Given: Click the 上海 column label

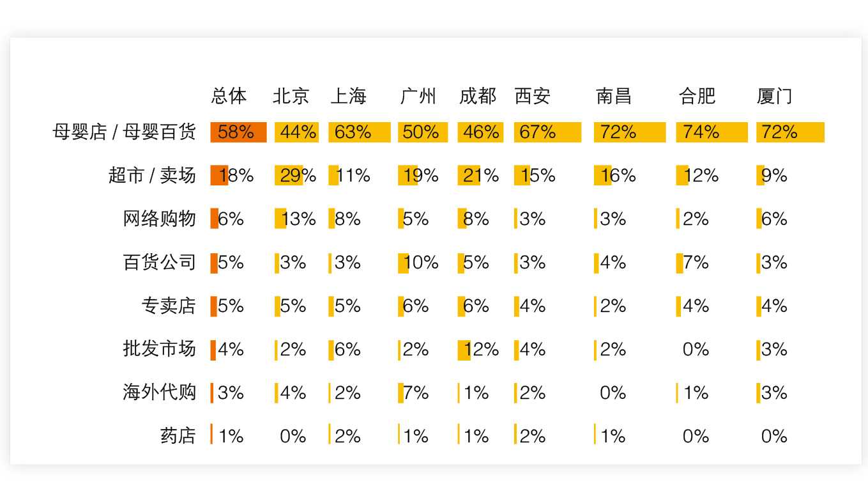Looking at the screenshot, I should (x=348, y=96).
